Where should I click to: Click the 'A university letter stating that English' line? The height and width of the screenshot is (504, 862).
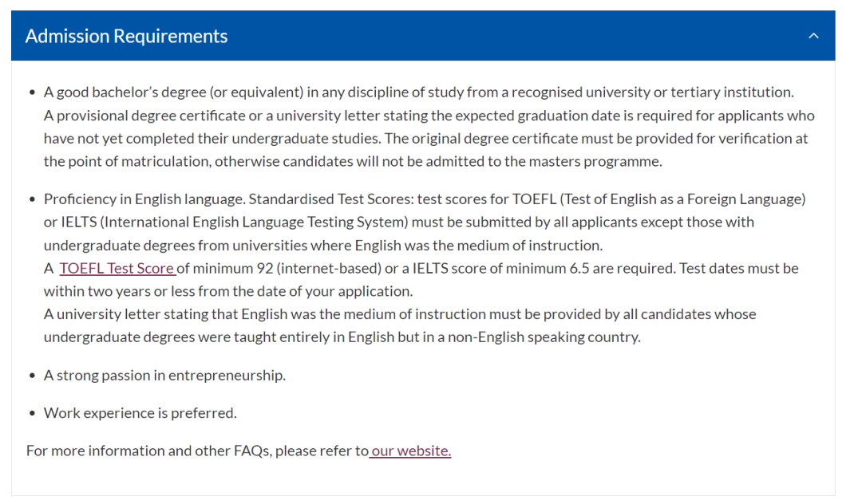click(400, 314)
